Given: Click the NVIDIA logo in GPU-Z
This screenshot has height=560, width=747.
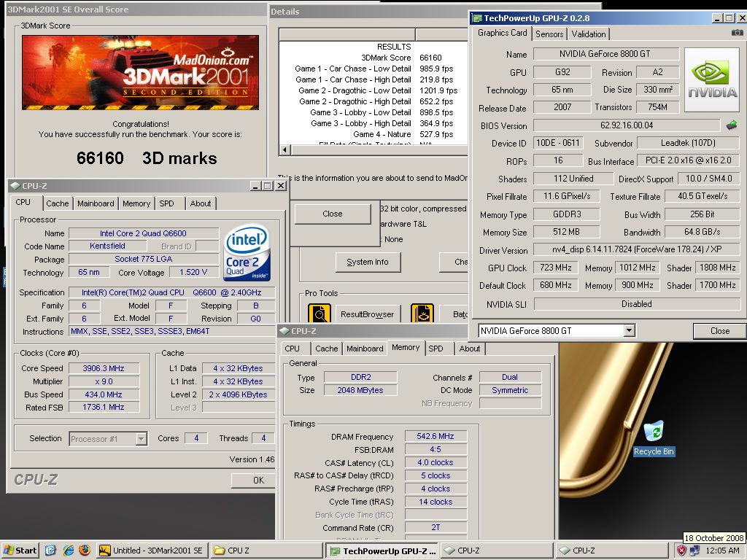Looking at the screenshot, I should pos(712,79).
